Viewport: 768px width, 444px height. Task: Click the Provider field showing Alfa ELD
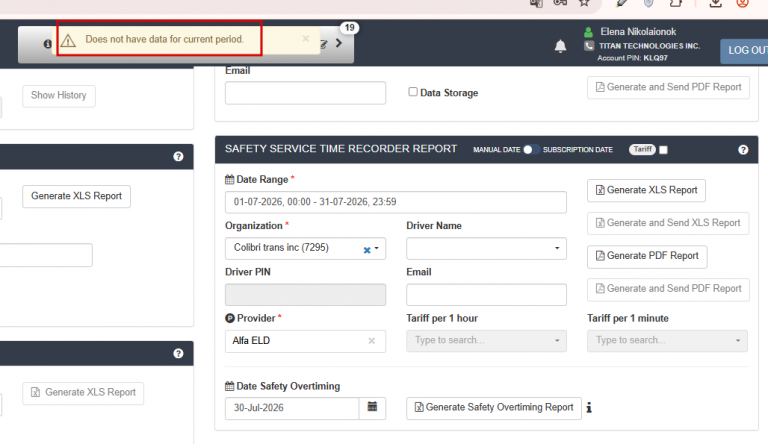[305, 341]
